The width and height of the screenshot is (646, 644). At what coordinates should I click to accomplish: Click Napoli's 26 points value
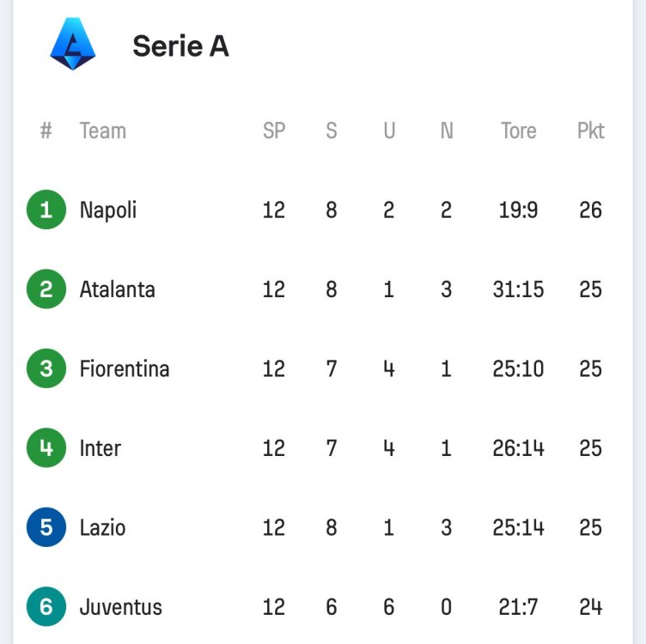(591, 210)
